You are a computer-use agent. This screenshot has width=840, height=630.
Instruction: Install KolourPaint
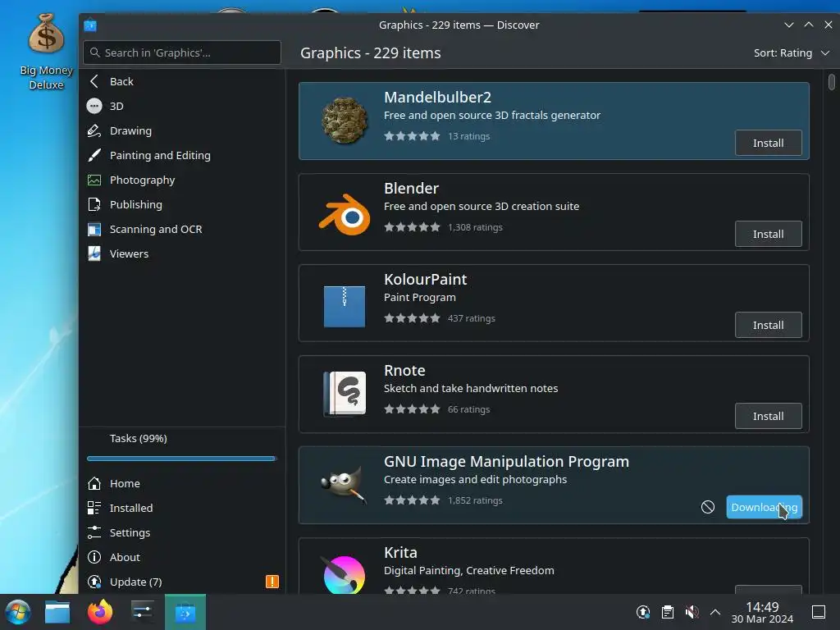pyautogui.click(x=768, y=325)
